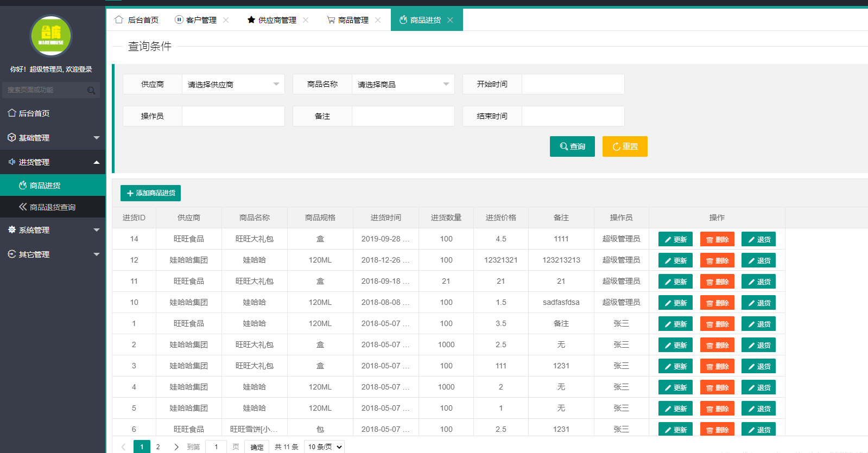Click the search magnifier icon in sidebar
This screenshot has height=453, width=868.
pyautogui.click(x=91, y=90)
